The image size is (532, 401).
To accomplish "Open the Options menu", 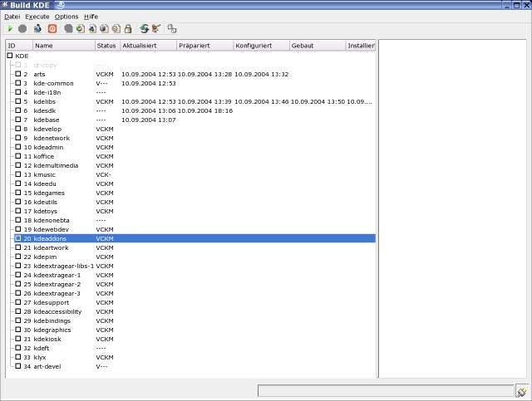I will click(66, 17).
